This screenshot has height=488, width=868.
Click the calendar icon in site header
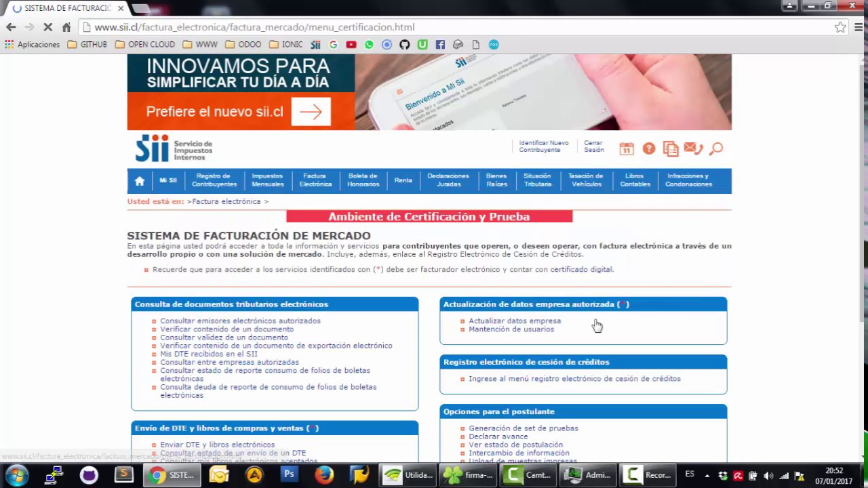coord(626,148)
